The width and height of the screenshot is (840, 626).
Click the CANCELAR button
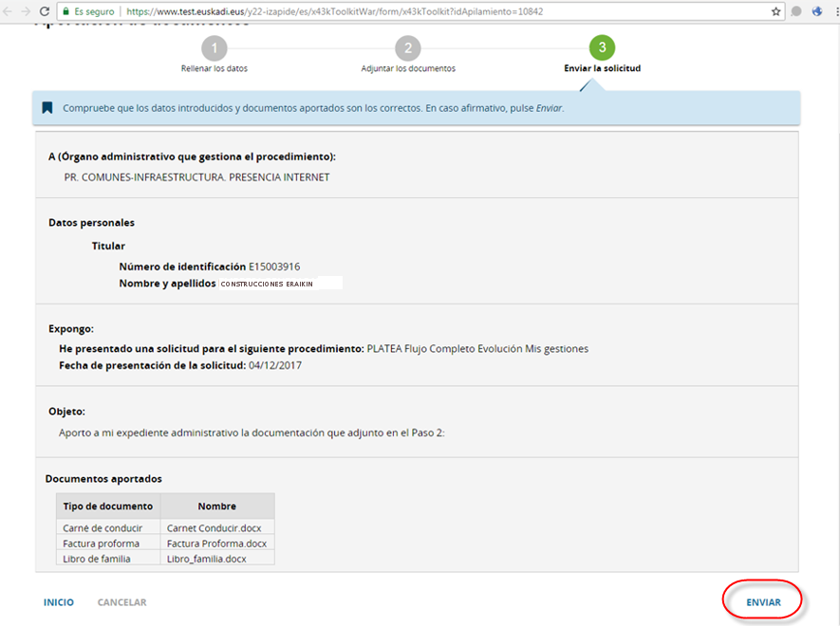(x=121, y=602)
